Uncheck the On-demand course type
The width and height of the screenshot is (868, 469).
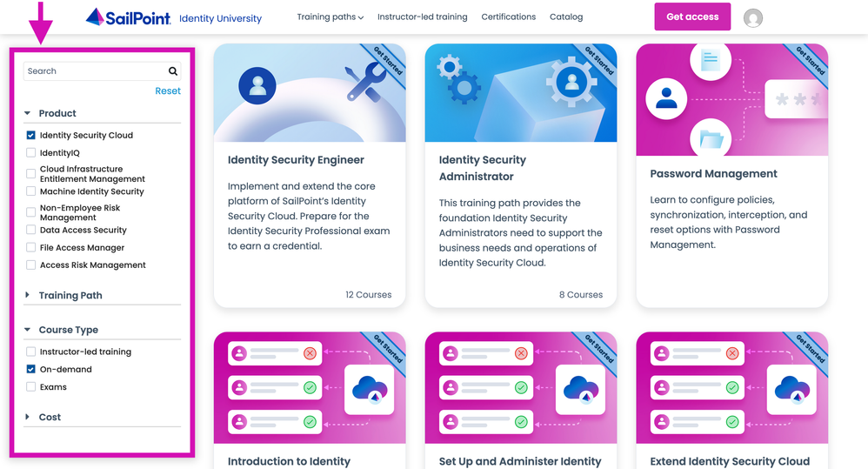coord(31,370)
